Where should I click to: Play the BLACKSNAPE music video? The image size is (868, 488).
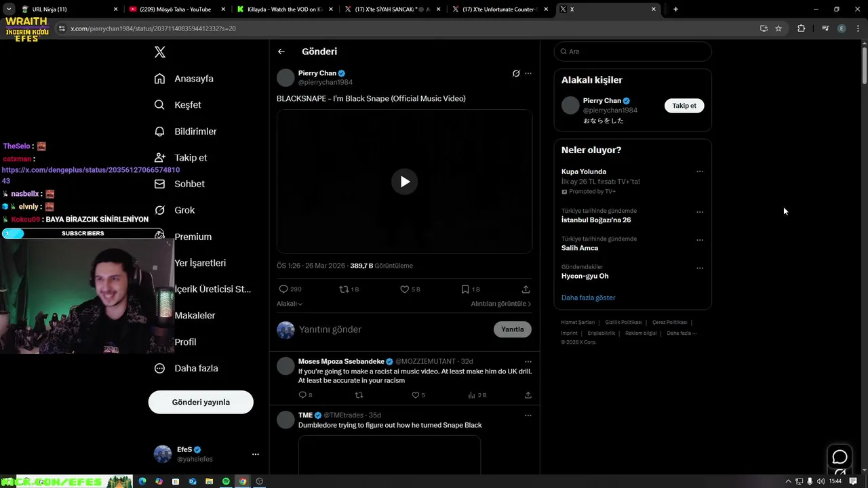(404, 182)
